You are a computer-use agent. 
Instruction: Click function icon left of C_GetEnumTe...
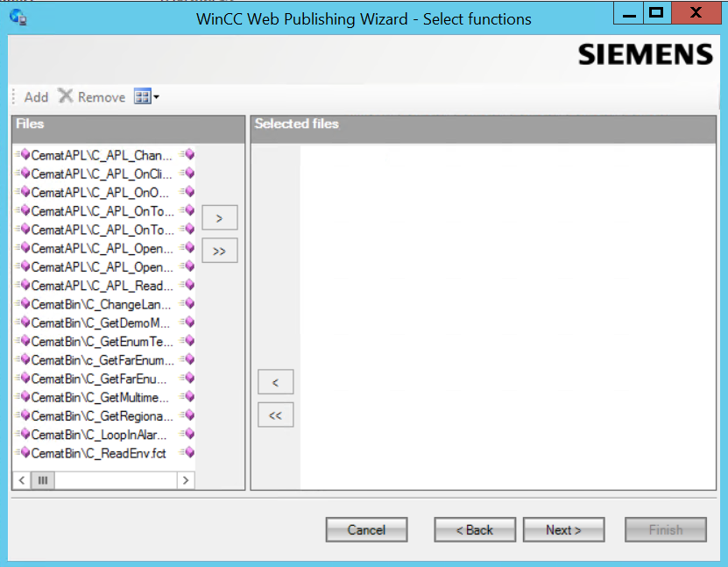pyautogui.click(x=23, y=340)
